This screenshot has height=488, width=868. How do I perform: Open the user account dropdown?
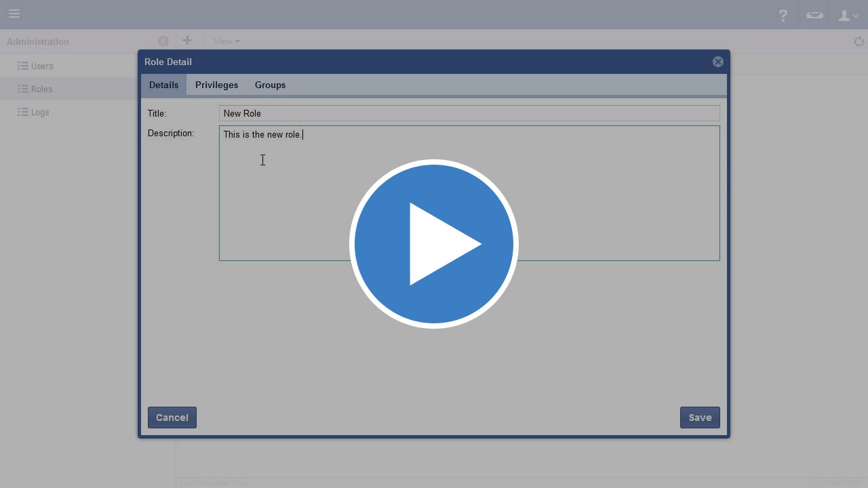point(848,15)
